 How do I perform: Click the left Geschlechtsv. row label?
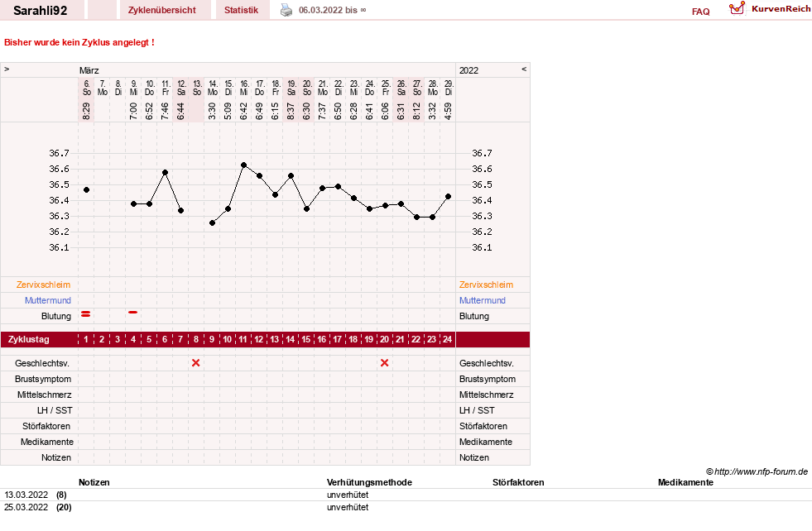pos(42,363)
